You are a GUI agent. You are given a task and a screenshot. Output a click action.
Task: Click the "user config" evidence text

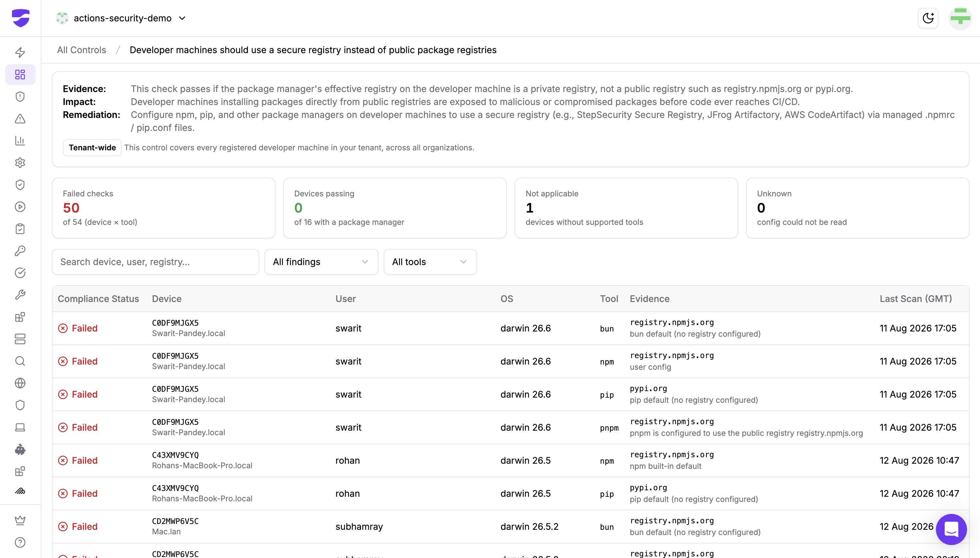point(650,367)
